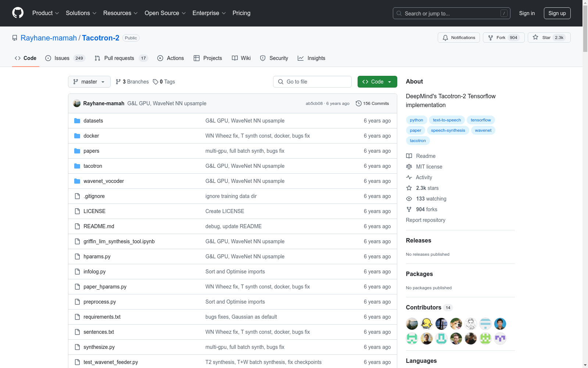The image size is (588, 368).
Task: Click the papers folder icon
Action: tap(77, 151)
